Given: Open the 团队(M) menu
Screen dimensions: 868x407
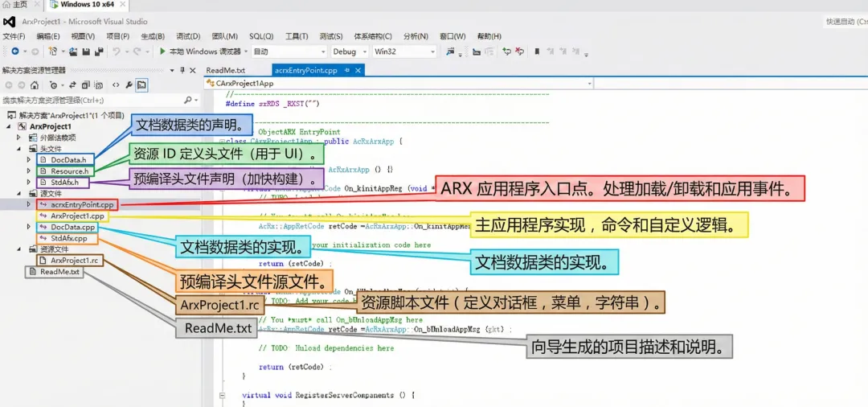Looking at the screenshot, I should pyautogui.click(x=224, y=36).
